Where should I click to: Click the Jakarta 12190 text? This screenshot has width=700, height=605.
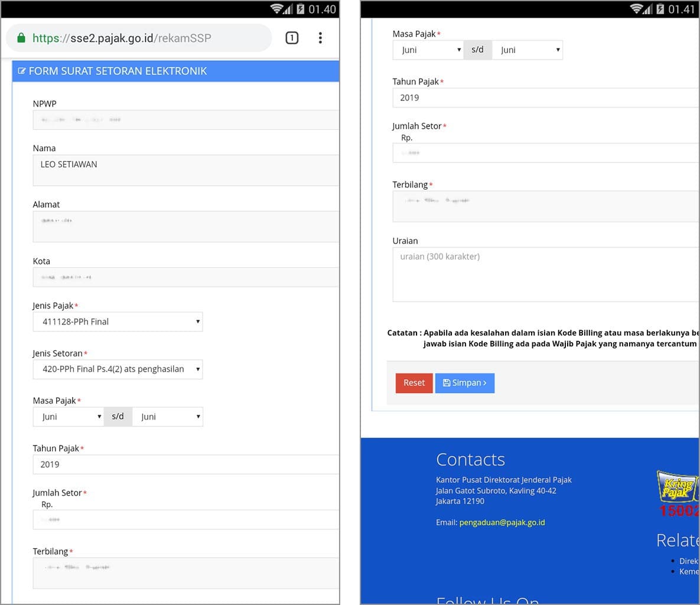point(460,501)
